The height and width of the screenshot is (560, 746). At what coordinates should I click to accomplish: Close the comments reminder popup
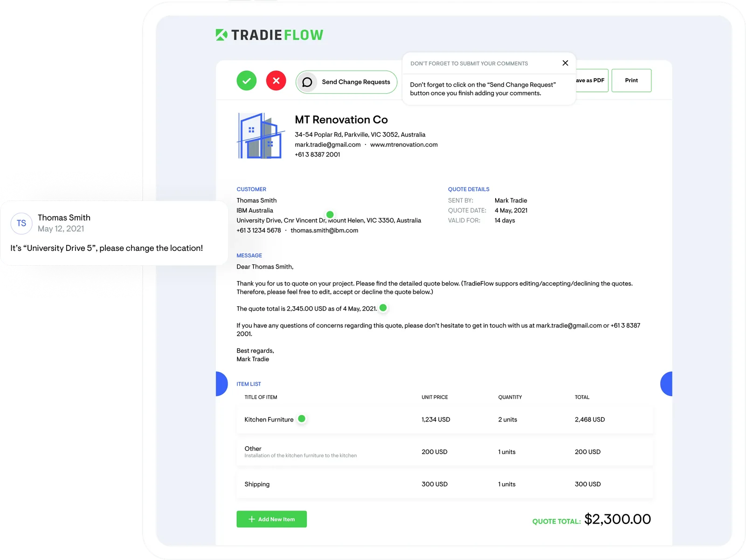click(x=565, y=63)
